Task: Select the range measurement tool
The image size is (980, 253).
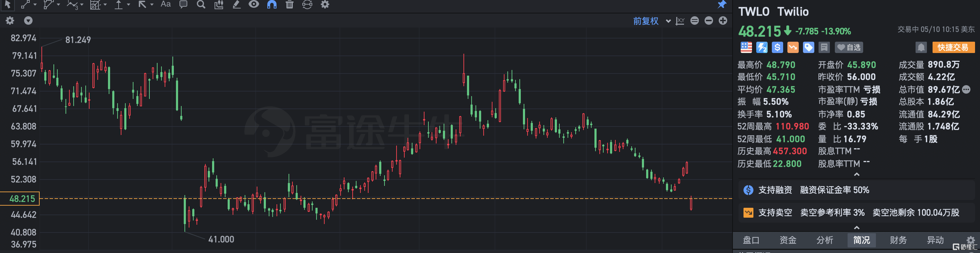Action: pyautogui.click(x=95, y=5)
